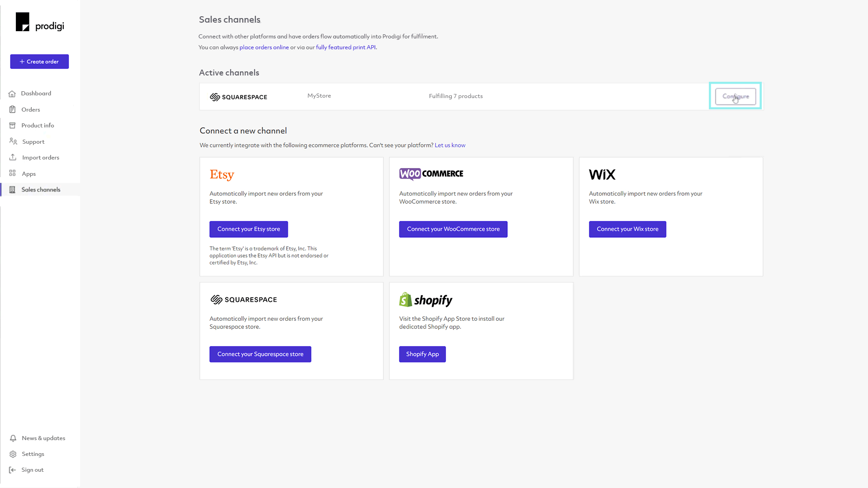Viewport: 868px width, 488px height.
Task: Click the Import orders icon in sidebar
Action: coord(13,157)
